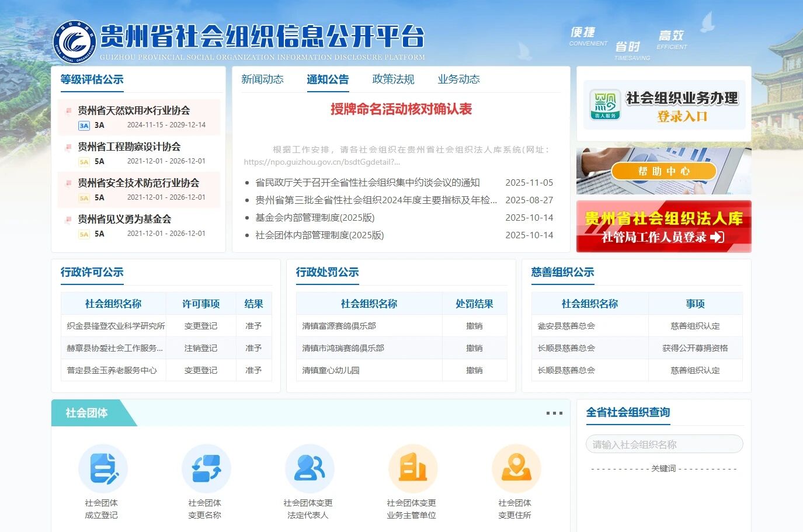Open the 贵州省天然饮用水行业协会 entry

point(134,110)
